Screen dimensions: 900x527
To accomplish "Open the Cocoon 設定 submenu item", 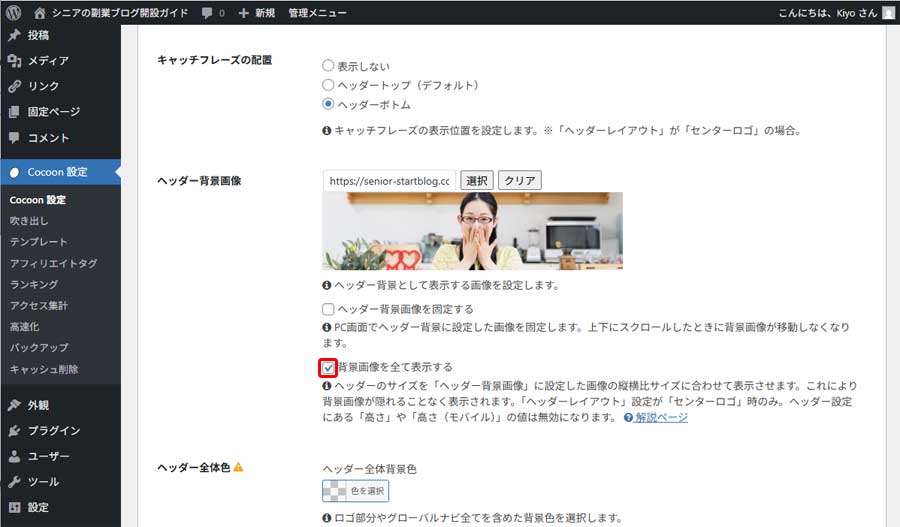I will tap(38, 200).
